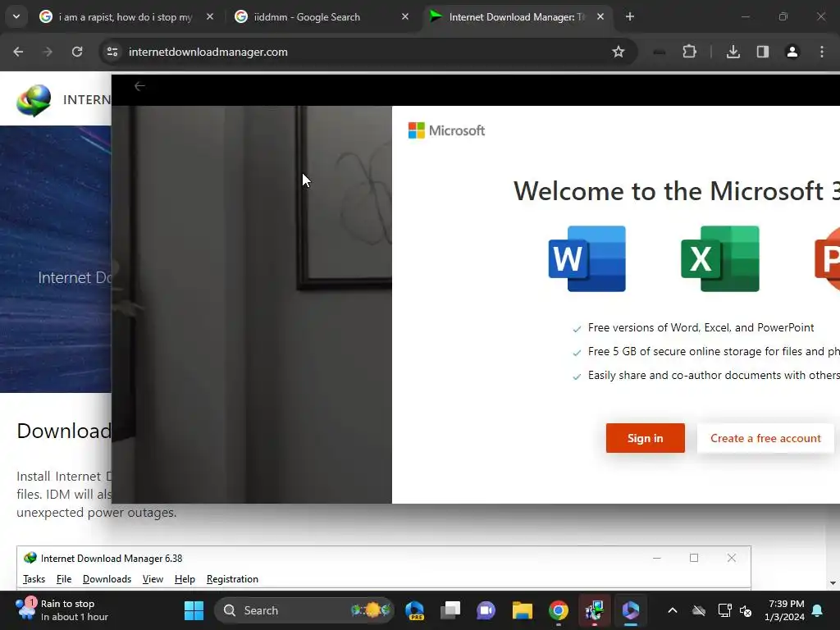Go back in Chrome
The width and height of the screenshot is (840, 630).
click(x=18, y=52)
